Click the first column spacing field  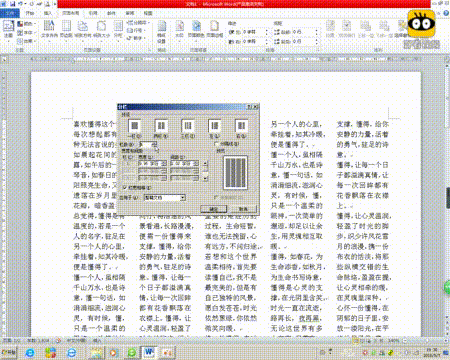pyautogui.click(x=185, y=164)
